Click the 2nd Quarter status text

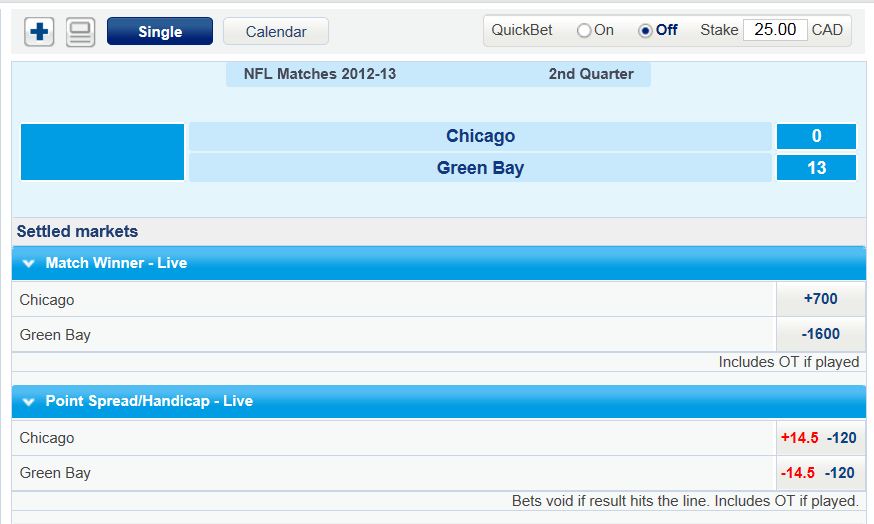pyautogui.click(x=591, y=74)
